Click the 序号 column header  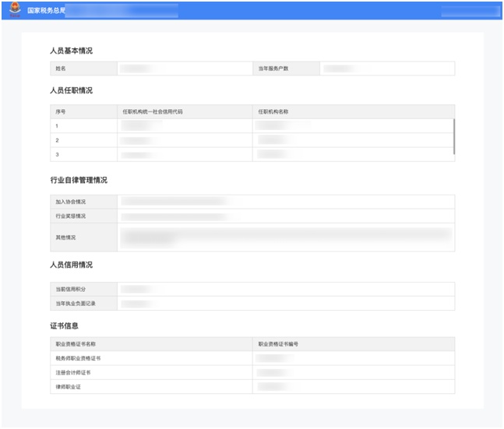tap(62, 111)
